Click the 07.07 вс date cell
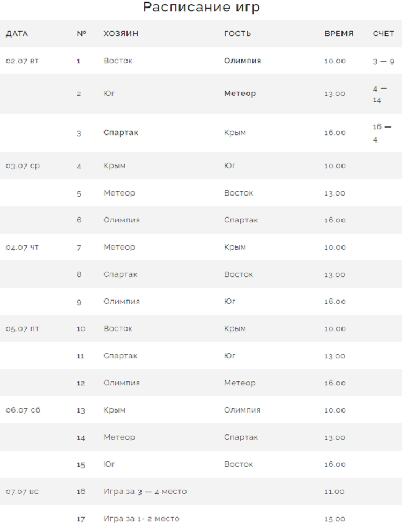 click(22, 491)
